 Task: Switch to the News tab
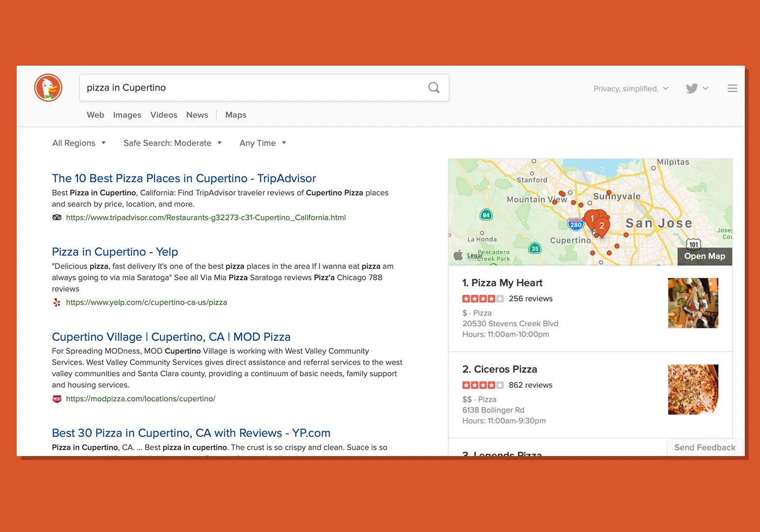click(197, 115)
